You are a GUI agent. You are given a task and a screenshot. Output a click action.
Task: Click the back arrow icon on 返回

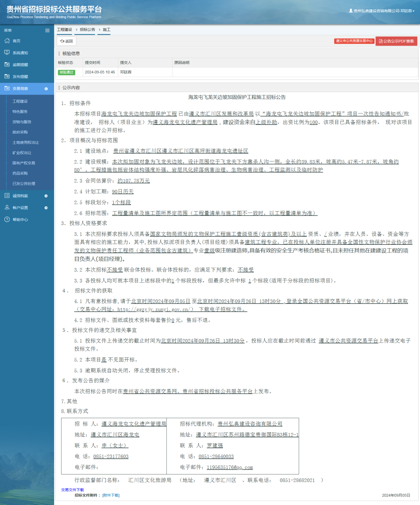62,41
